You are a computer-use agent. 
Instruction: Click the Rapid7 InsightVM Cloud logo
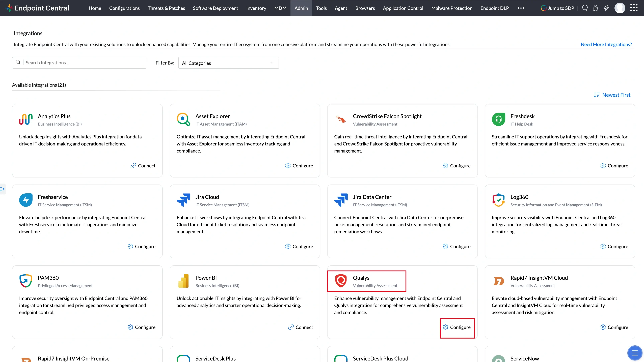[498, 281]
